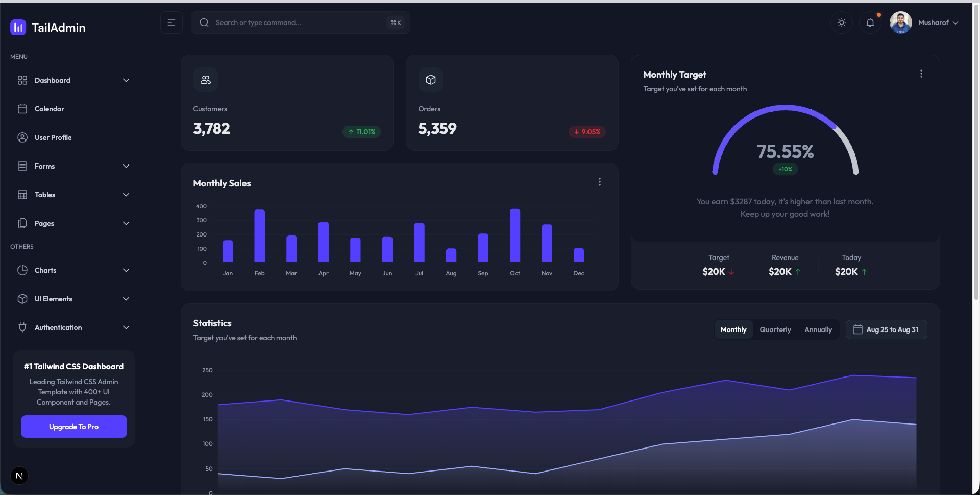Click the UI Elements cube icon
Screen dimensions: 980x495
22,299
